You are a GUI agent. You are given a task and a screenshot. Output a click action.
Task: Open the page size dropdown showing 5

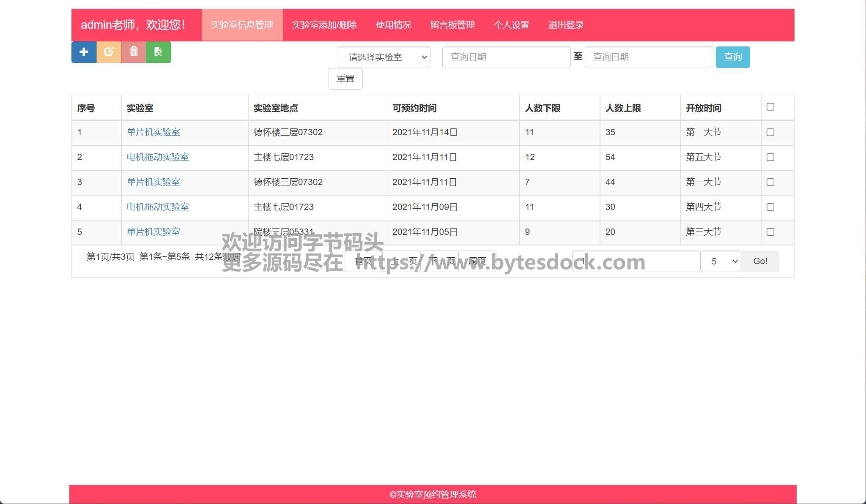coord(720,261)
